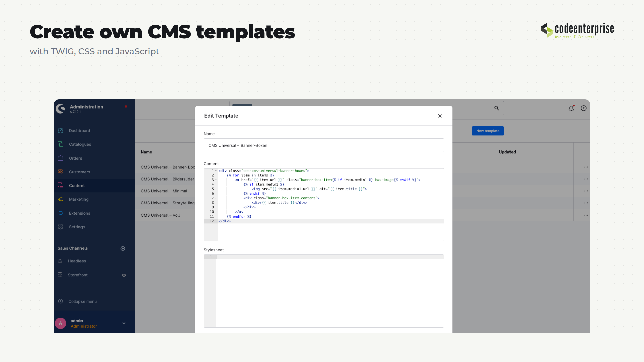Viewport: 644px width, 362px height.
Task: Click the Collapse menu arrow icon
Action: [x=60, y=301]
